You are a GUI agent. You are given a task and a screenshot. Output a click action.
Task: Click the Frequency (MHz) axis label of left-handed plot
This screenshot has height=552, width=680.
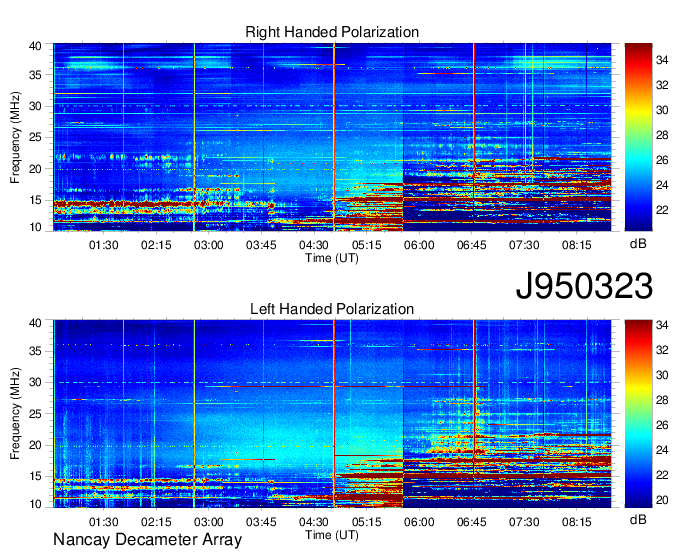(x=15, y=414)
